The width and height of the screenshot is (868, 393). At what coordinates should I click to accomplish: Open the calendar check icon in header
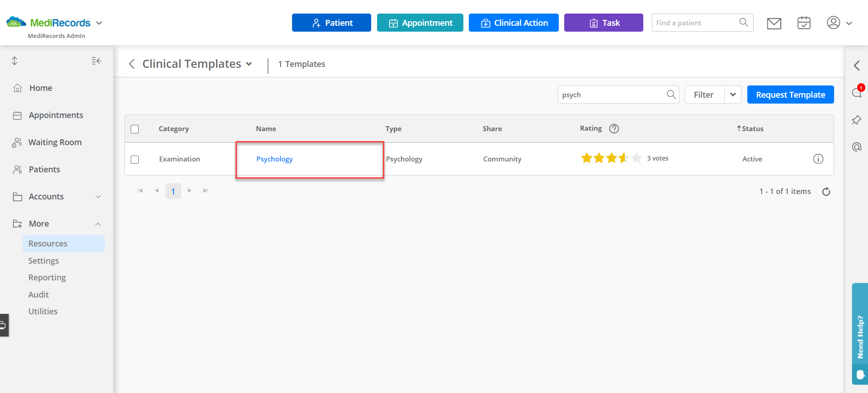(x=804, y=23)
